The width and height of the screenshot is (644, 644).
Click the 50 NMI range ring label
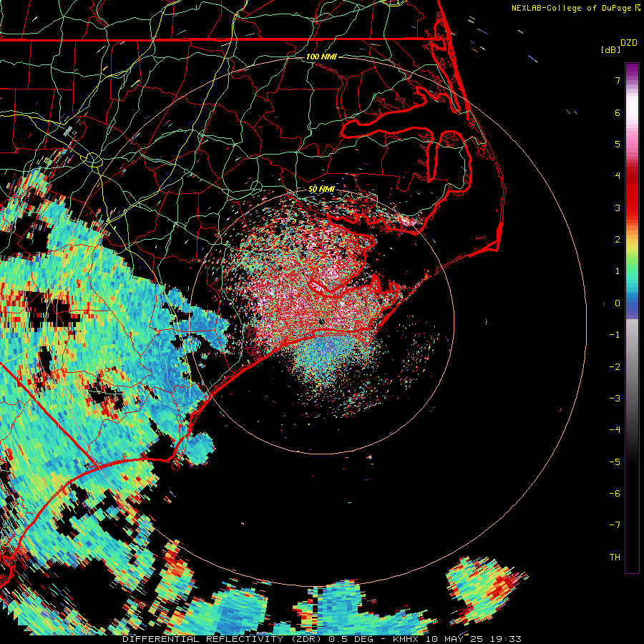pos(321,190)
